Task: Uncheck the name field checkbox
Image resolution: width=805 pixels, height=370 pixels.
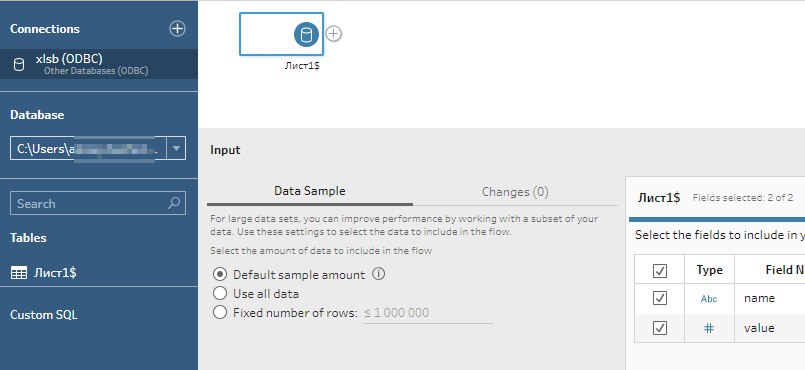Action: [660, 298]
